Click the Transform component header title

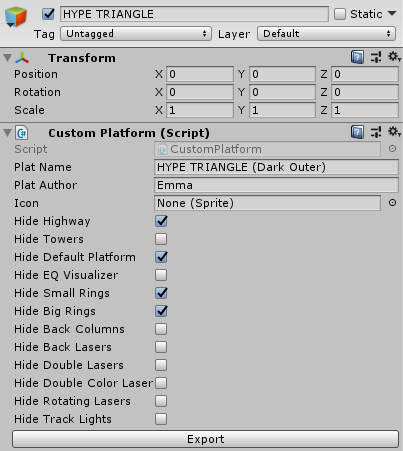tap(82, 58)
